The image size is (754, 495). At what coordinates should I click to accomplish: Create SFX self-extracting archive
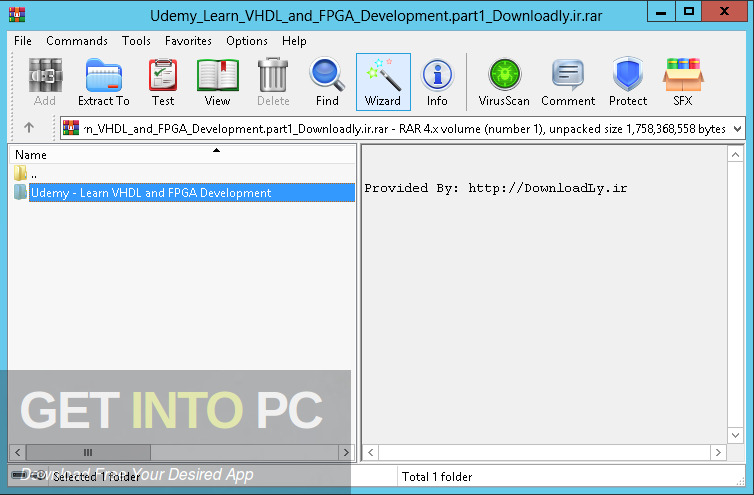(682, 81)
